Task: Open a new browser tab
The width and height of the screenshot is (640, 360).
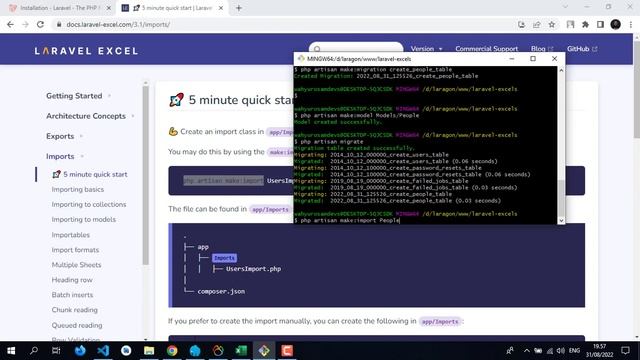Action: coord(239,8)
